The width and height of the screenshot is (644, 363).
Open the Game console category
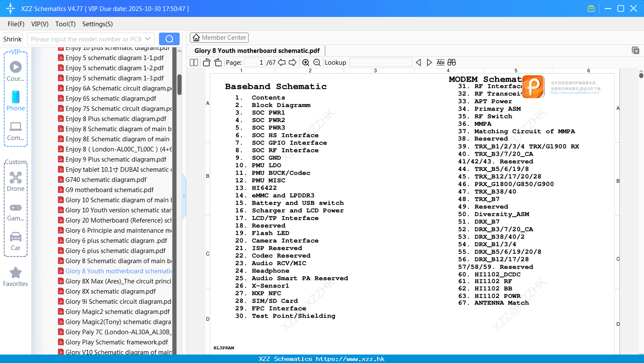16,212
